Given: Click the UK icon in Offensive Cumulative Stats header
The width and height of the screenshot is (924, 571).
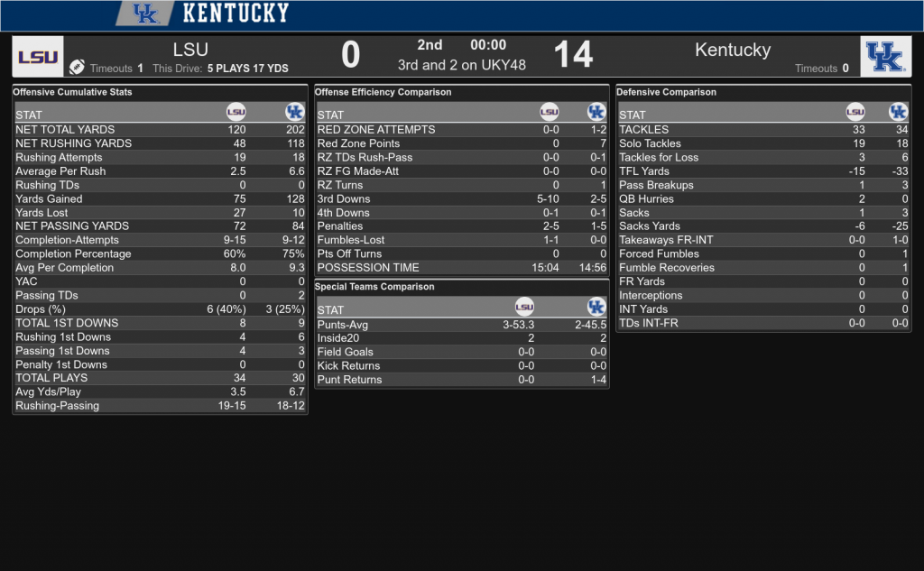Looking at the screenshot, I should point(294,111).
